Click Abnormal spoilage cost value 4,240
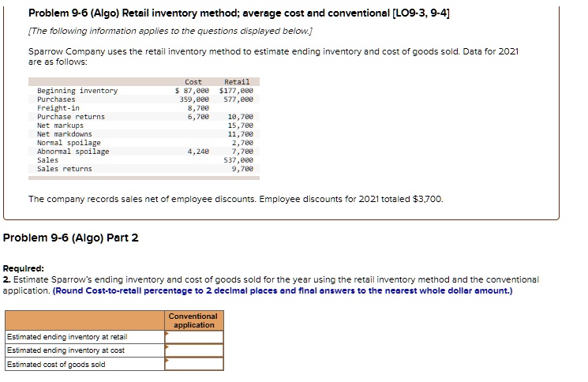This screenshot has width=588, height=382. 198,152
